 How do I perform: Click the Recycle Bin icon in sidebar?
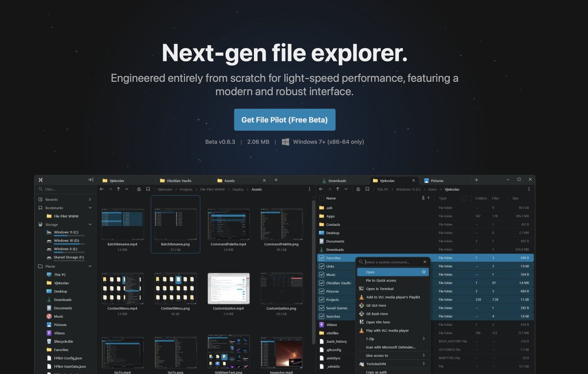pyautogui.click(x=49, y=341)
